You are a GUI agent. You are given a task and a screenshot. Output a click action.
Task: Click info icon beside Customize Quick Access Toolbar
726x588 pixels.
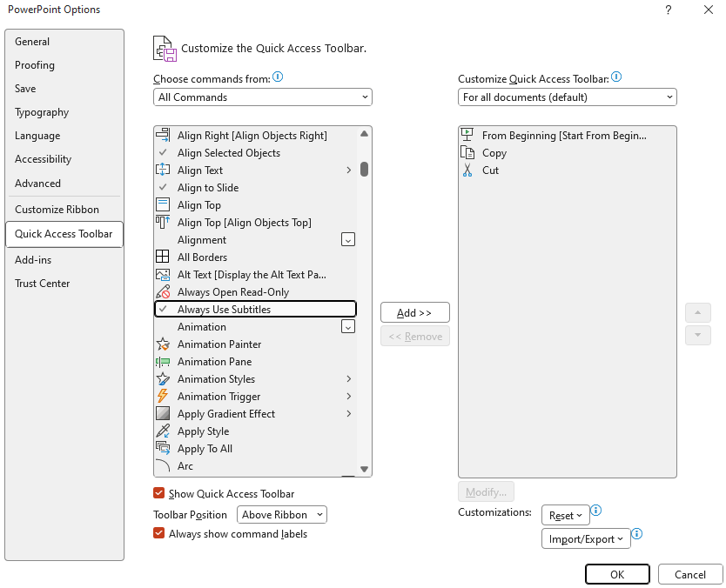pyautogui.click(x=616, y=77)
